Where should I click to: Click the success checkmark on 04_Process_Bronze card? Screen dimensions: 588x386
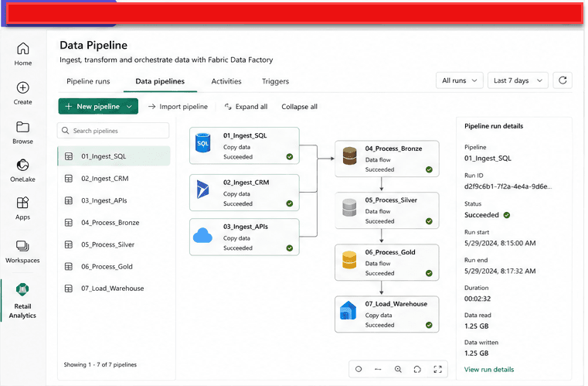point(429,169)
